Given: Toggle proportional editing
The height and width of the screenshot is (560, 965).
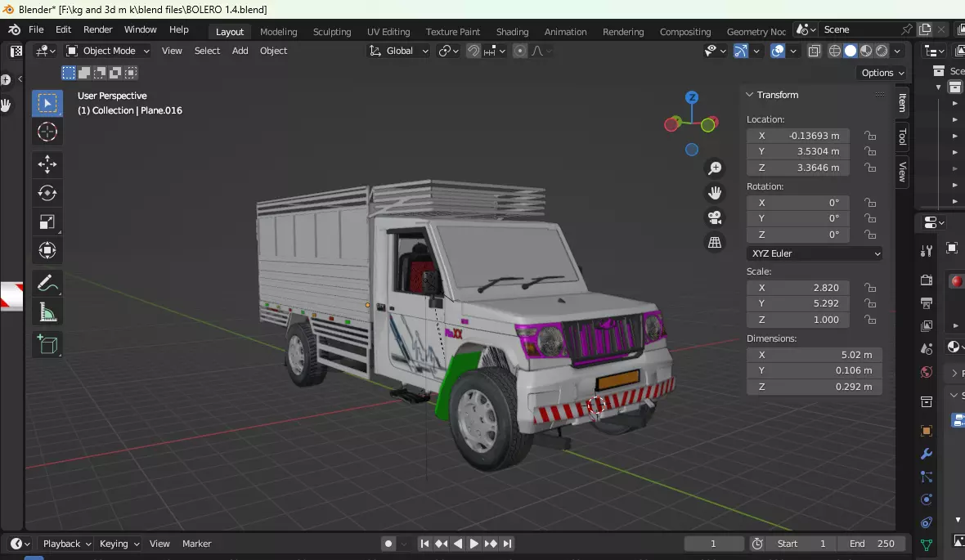Looking at the screenshot, I should click(520, 51).
